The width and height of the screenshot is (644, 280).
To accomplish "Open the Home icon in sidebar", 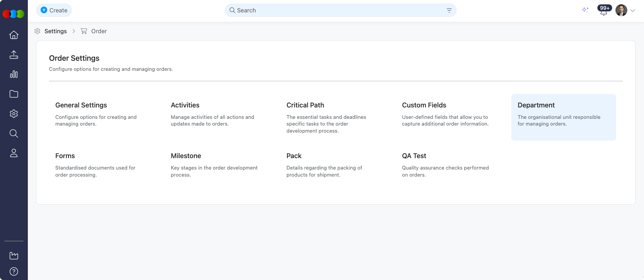I will click(14, 35).
